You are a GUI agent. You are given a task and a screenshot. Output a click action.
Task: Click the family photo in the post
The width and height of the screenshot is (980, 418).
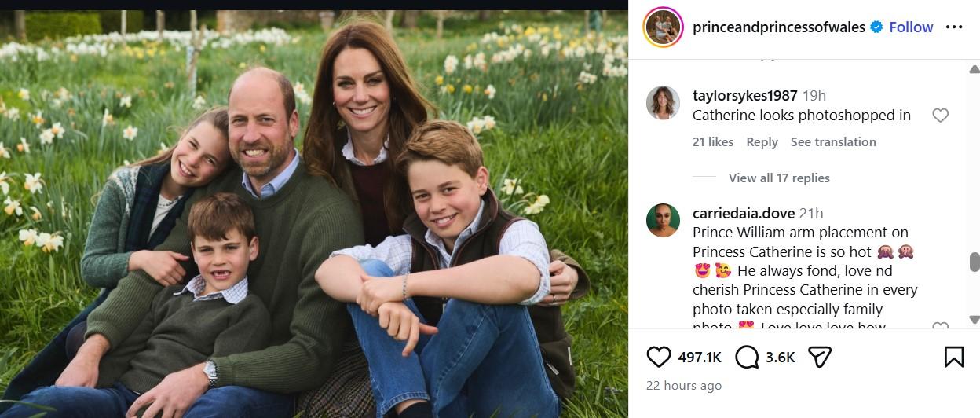pyautogui.click(x=314, y=214)
